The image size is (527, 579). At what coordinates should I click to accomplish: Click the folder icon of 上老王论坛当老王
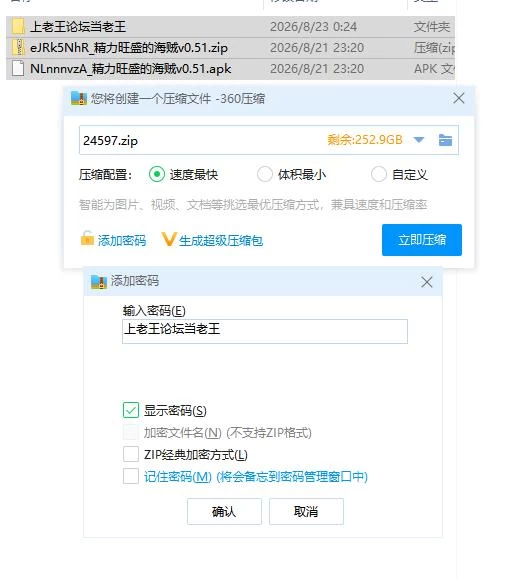click(18, 27)
